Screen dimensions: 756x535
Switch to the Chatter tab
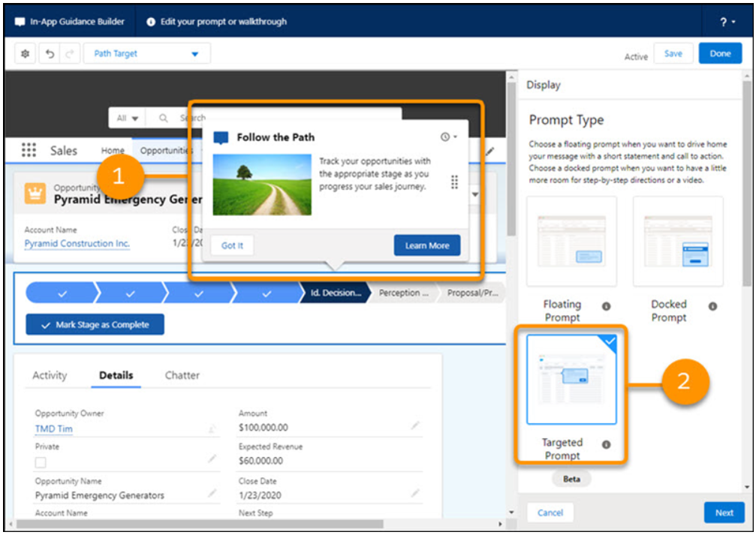coord(182,375)
